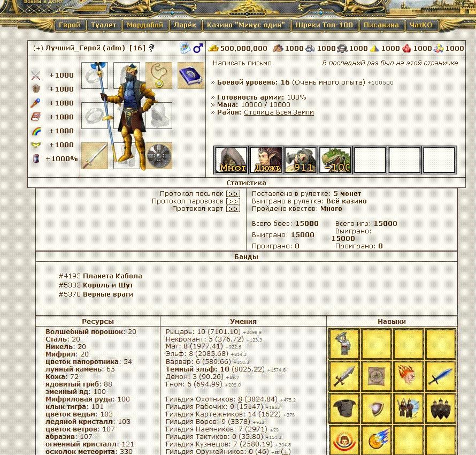Select the green dinosaur army unit

335,160
